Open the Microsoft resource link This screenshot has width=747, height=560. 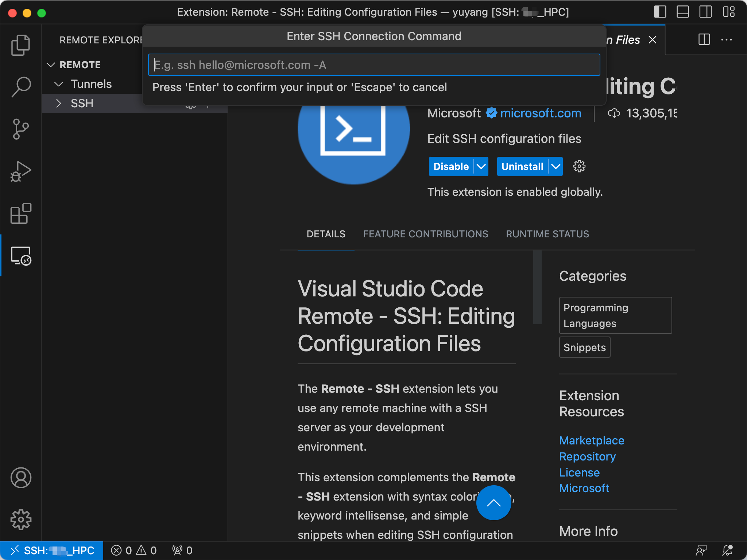coord(584,488)
